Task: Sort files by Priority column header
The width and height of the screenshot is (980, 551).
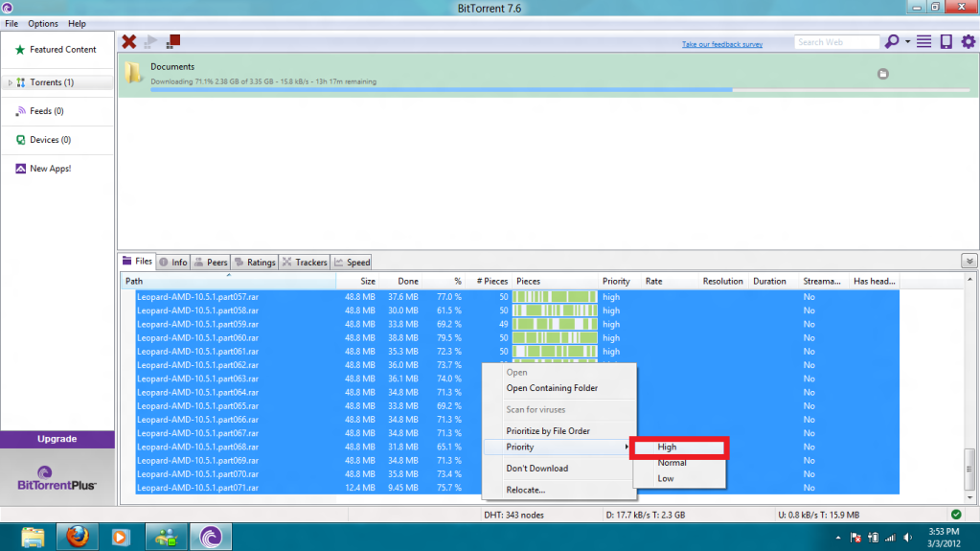Action: click(619, 282)
